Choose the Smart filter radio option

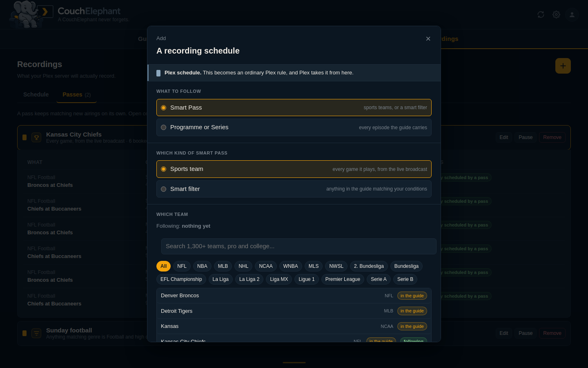294,189
